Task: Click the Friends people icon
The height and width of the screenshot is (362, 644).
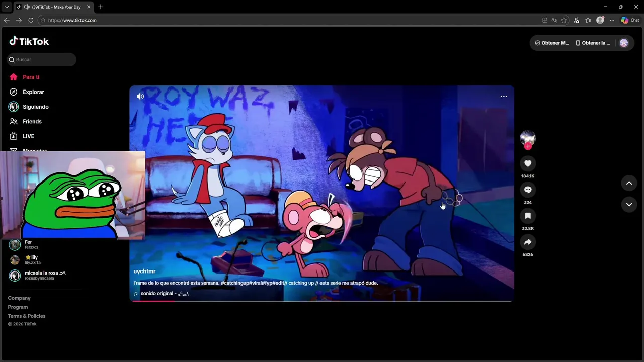Action: 14,122
